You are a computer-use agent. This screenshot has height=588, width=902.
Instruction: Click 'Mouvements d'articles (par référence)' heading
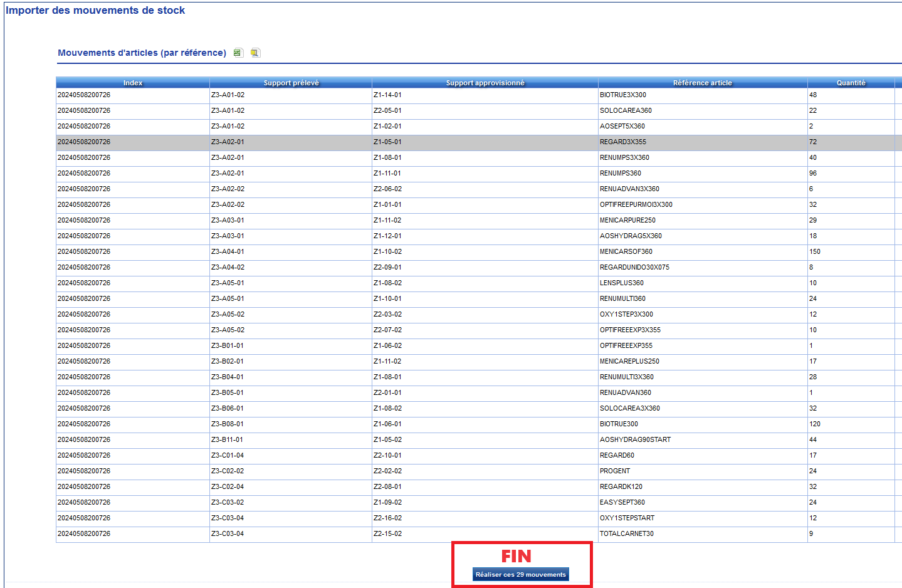(x=142, y=53)
